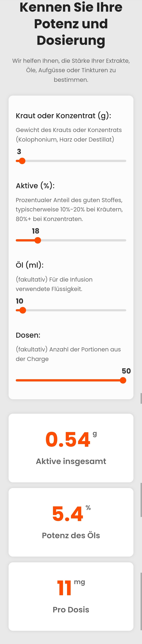Click the empty track of the Kraut slider
The image size is (142, 644).
(x=75, y=161)
